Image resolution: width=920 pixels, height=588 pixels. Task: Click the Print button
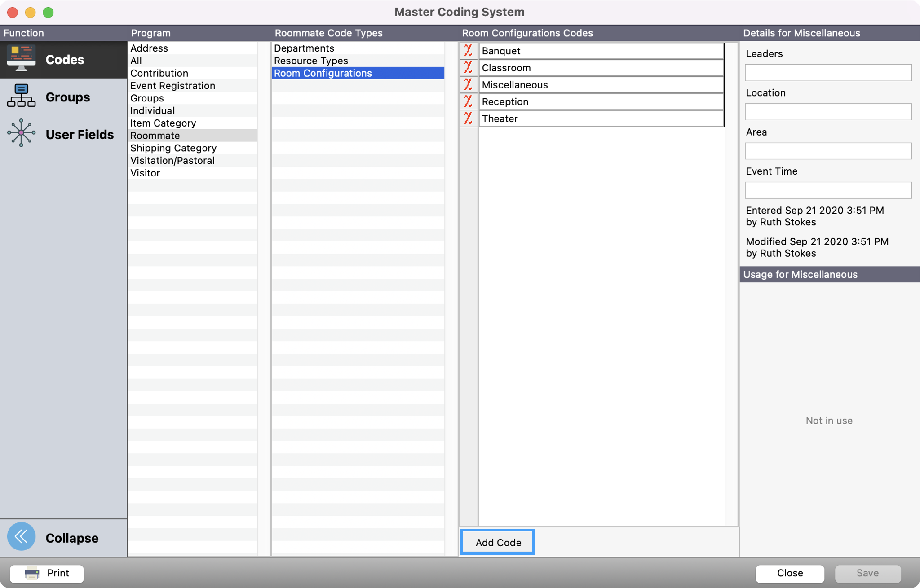[47, 573]
